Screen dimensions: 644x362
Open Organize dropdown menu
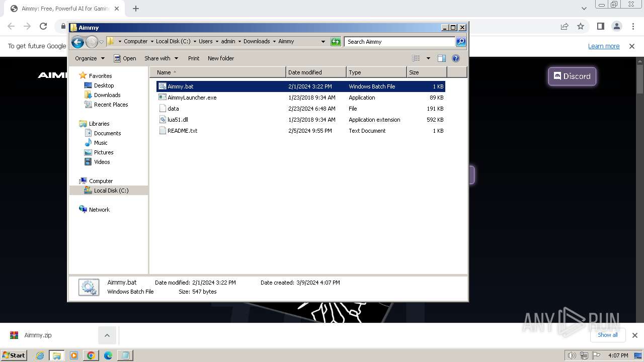pyautogui.click(x=90, y=58)
